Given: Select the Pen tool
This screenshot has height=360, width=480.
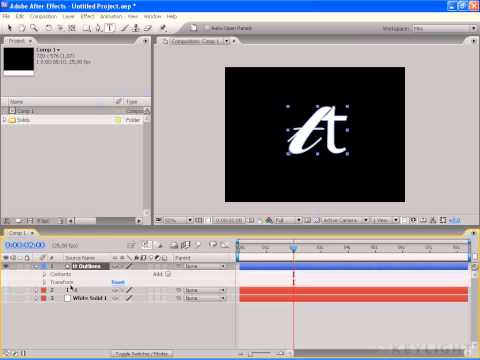Looking at the screenshot, I should pyautogui.click(x=99, y=28).
